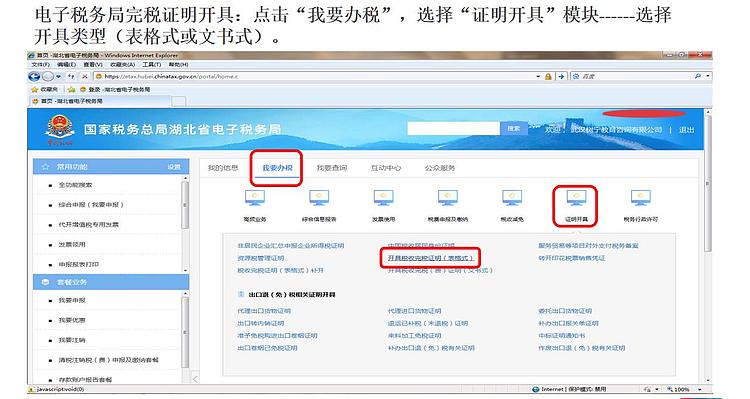Click the 退出 logout link
Viewport: 750px width, 399px height.
(686, 130)
